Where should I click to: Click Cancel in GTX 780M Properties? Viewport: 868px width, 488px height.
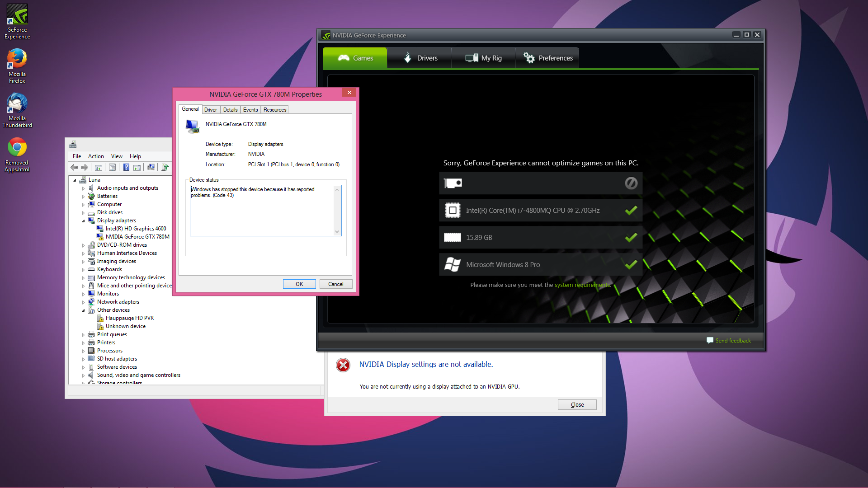click(336, 284)
